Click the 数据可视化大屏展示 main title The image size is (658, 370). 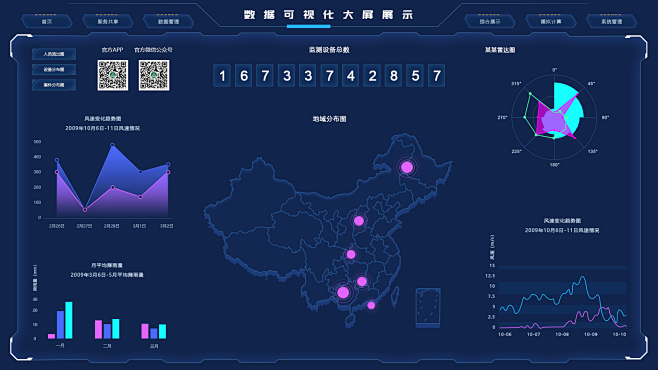pyautogui.click(x=329, y=15)
